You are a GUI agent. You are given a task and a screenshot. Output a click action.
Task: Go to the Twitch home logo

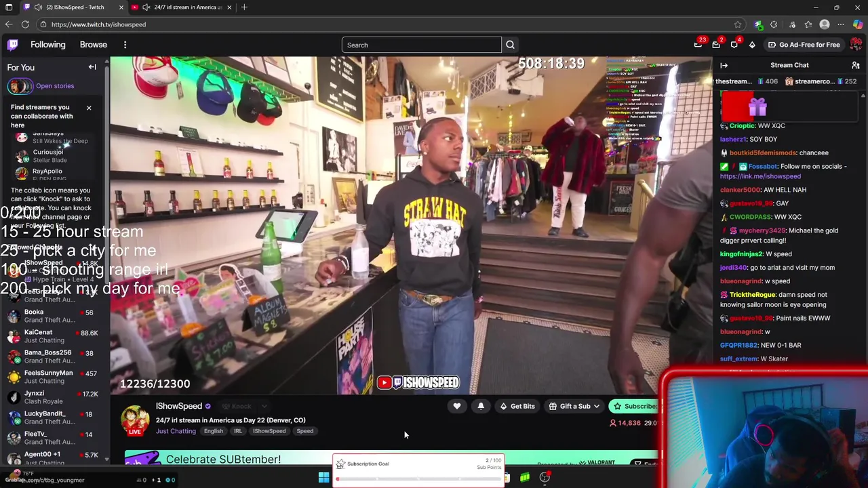pyautogui.click(x=12, y=45)
